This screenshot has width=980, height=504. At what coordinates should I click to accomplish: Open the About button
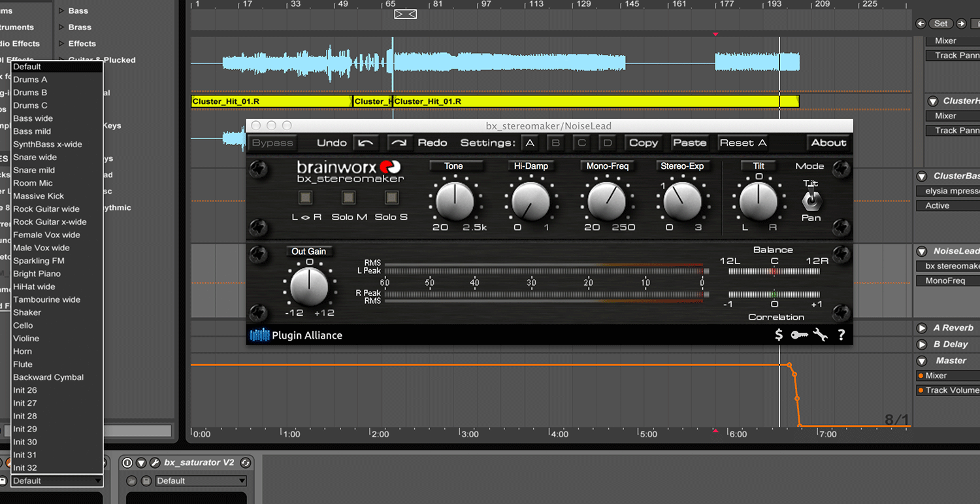(x=828, y=143)
